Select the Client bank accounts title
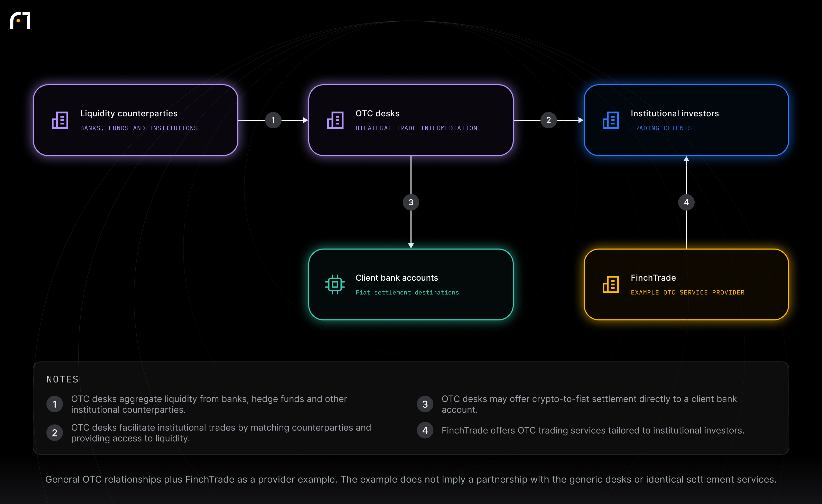 [x=397, y=278]
